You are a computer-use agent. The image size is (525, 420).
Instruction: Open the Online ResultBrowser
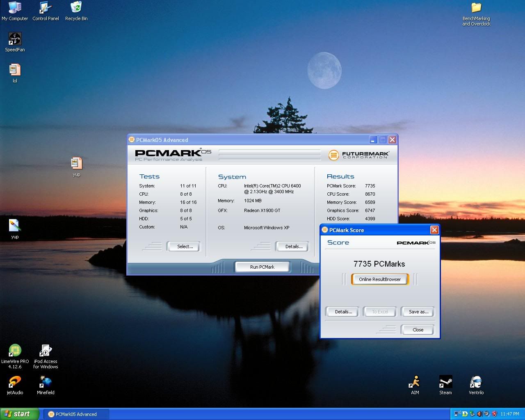click(380, 279)
